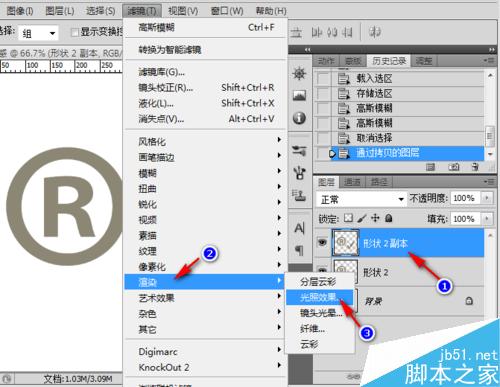Set history brush source for 存储选区

(x=323, y=94)
